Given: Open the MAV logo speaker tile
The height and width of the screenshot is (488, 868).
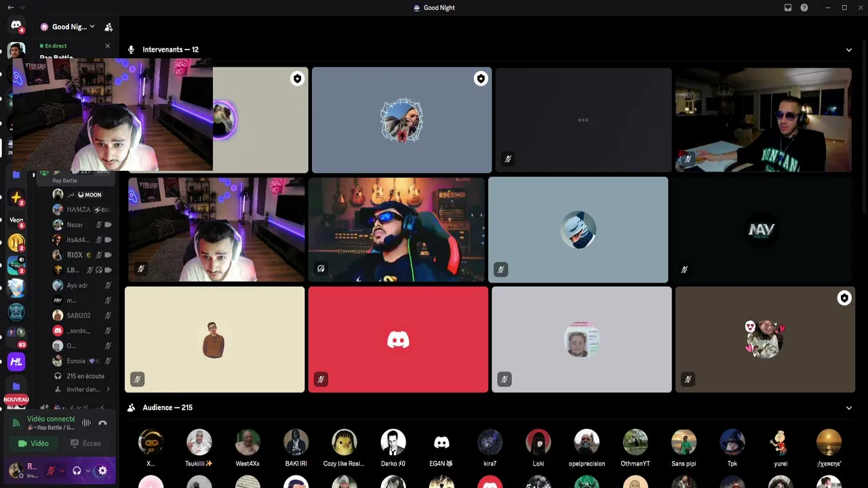Looking at the screenshot, I should 761,230.
